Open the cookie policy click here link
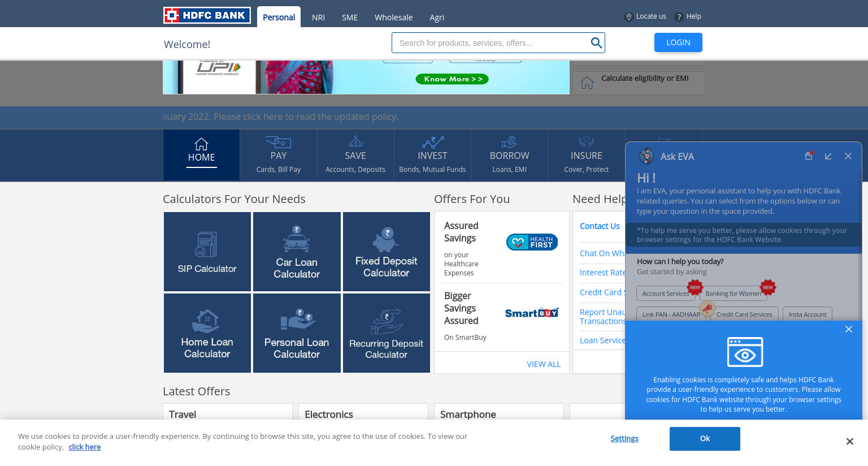Image resolution: width=868 pixels, height=466 pixels. tap(85, 447)
